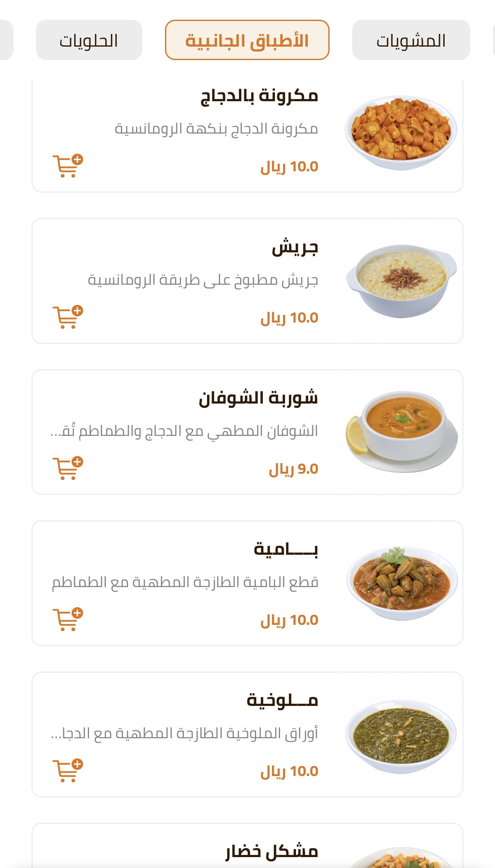Open the جريش item title

[295, 247]
